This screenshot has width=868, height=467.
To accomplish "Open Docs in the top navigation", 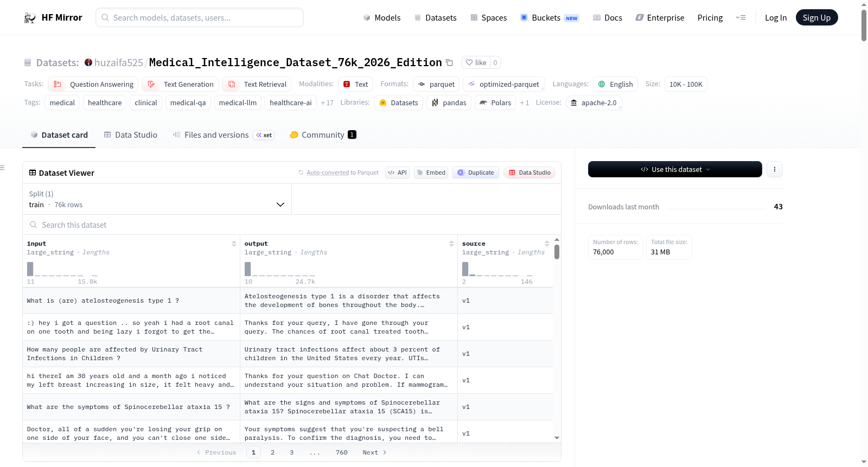I will coord(608,17).
